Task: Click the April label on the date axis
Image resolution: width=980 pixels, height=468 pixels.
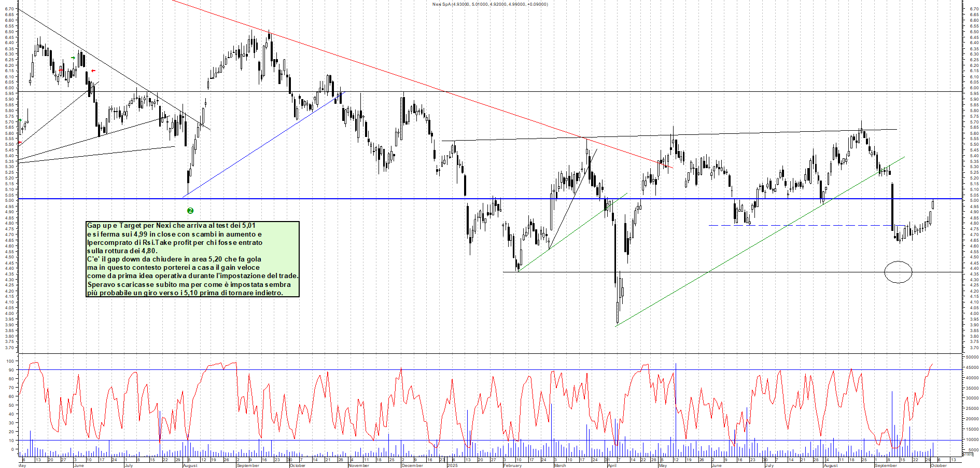Action: click(612, 465)
